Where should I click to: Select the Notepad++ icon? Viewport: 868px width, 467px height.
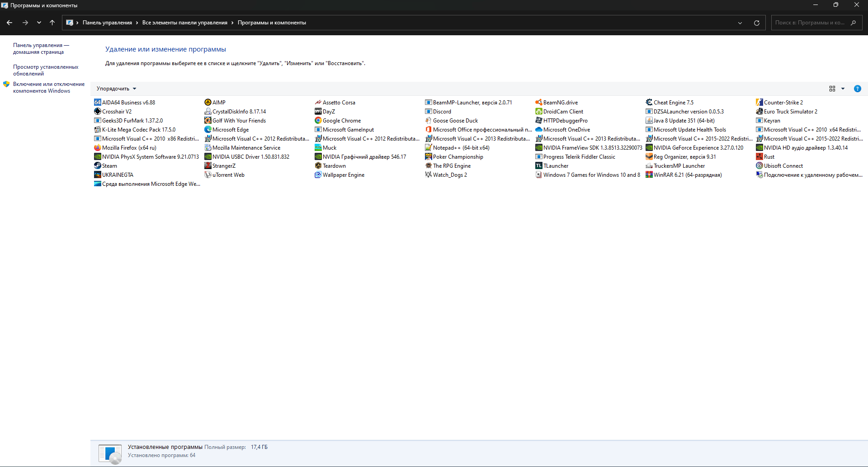(429, 148)
